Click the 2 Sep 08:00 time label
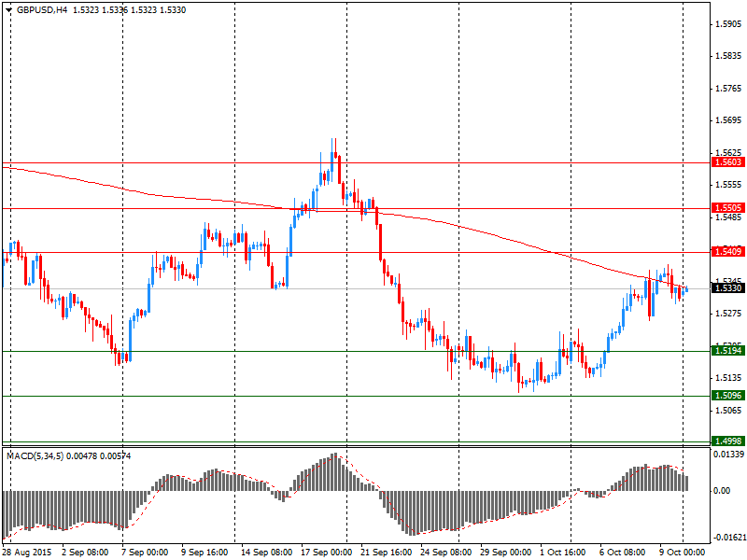This screenshot has height=560, width=747. click(x=85, y=553)
